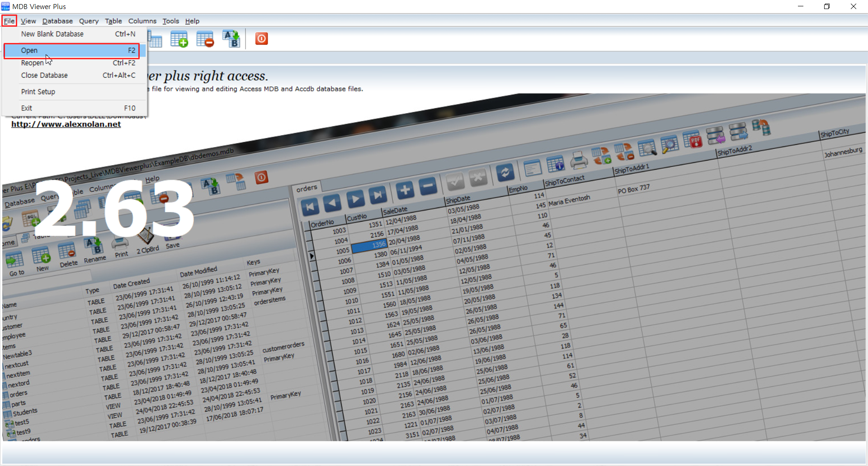
Task: Restore down the MDB Viewer Plus window
Action: pos(827,6)
